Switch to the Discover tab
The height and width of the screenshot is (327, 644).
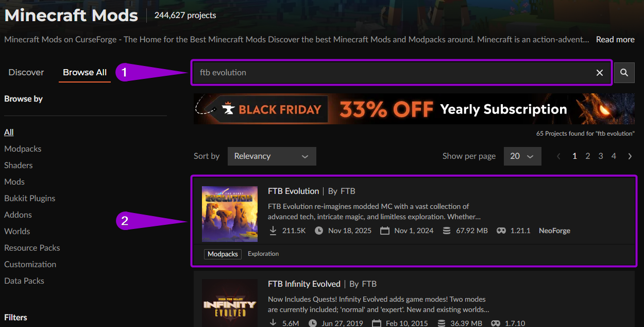point(26,72)
